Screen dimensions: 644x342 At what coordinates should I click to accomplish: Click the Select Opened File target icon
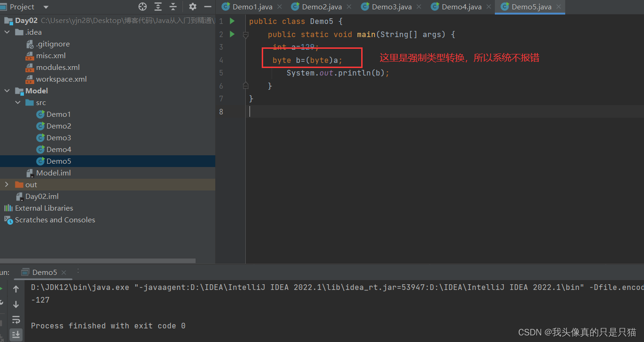tap(143, 7)
